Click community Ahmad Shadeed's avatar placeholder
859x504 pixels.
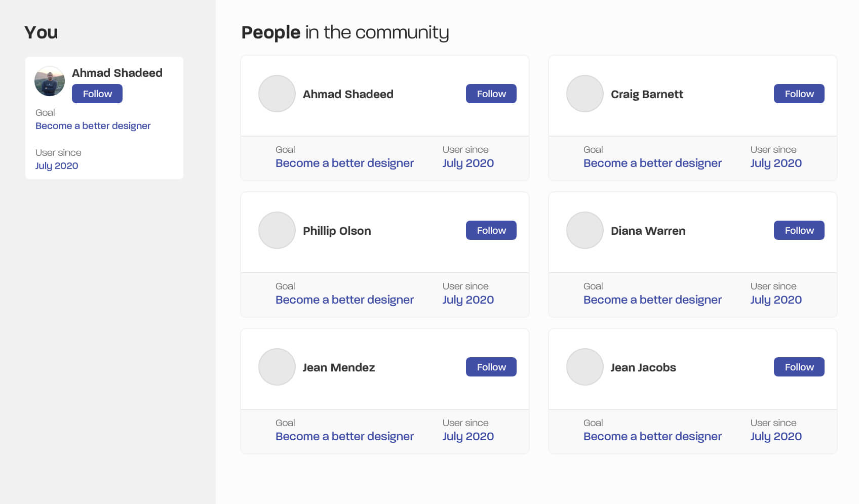tap(277, 94)
